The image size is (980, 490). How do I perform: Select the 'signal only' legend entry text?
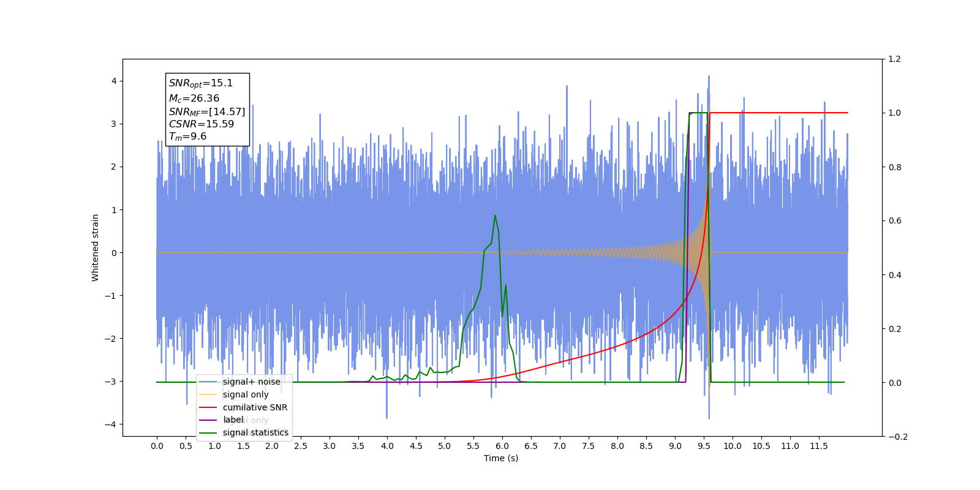click(246, 394)
